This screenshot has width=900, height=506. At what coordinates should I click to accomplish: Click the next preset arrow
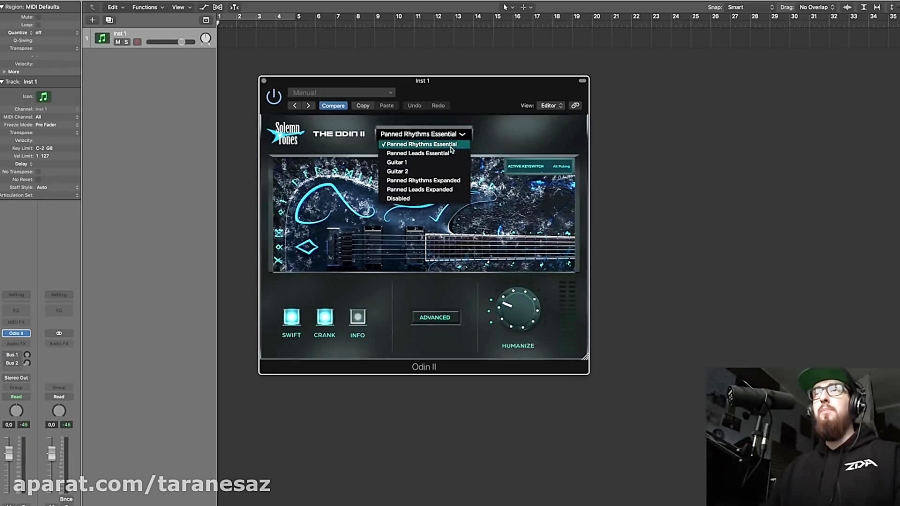[308, 105]
